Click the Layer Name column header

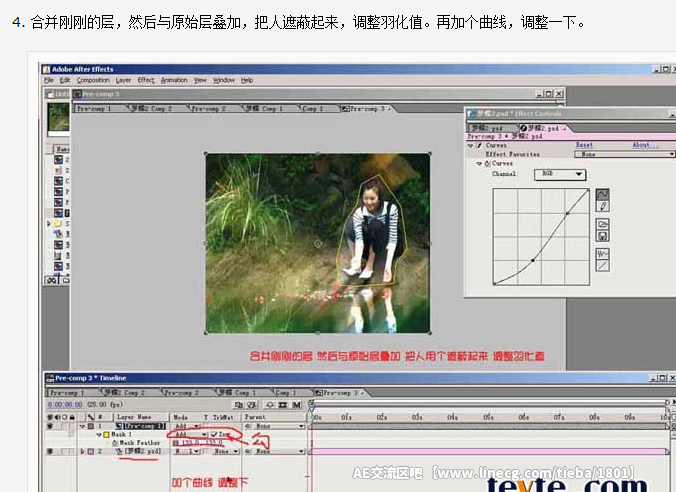click(x=134, y=417)
